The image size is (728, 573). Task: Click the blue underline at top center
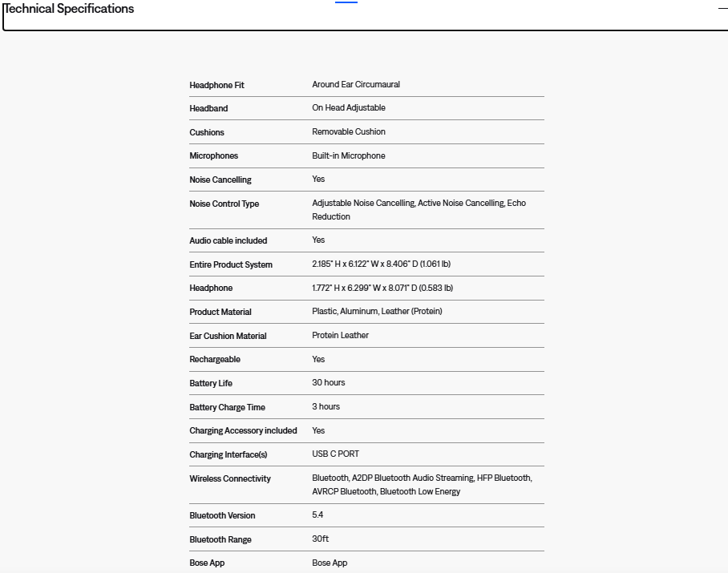(346, 2)
